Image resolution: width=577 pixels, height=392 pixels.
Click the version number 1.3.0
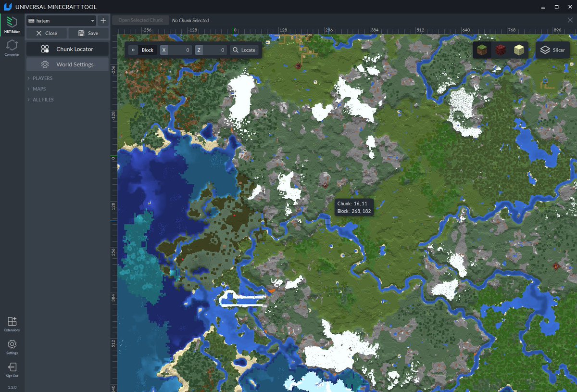click(12, 387)
